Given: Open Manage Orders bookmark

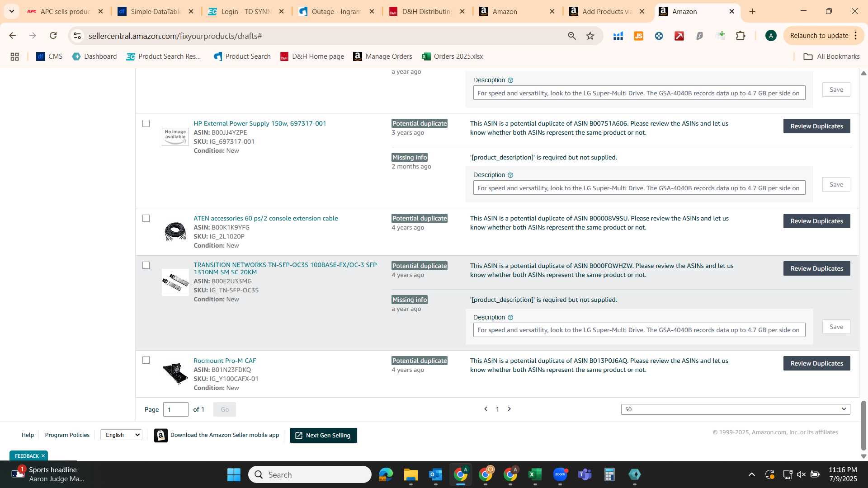Looking at the screenshot, I should tap(383, 56).
